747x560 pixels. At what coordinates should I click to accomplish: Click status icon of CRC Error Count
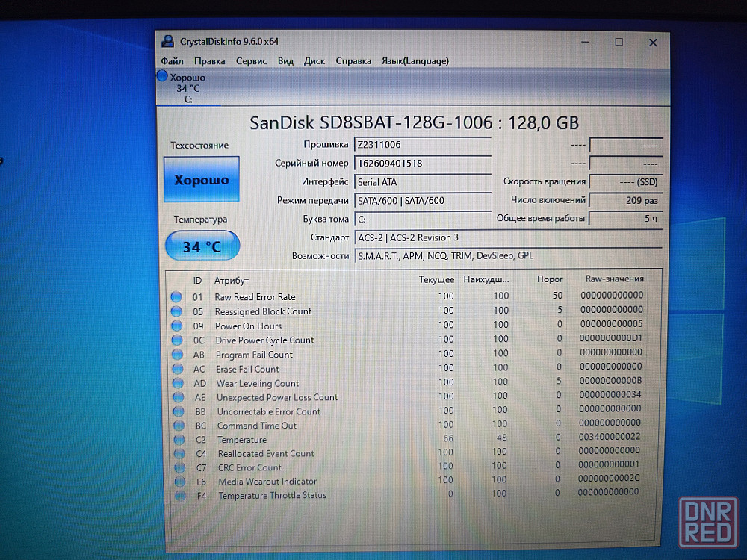pos(179,467)
